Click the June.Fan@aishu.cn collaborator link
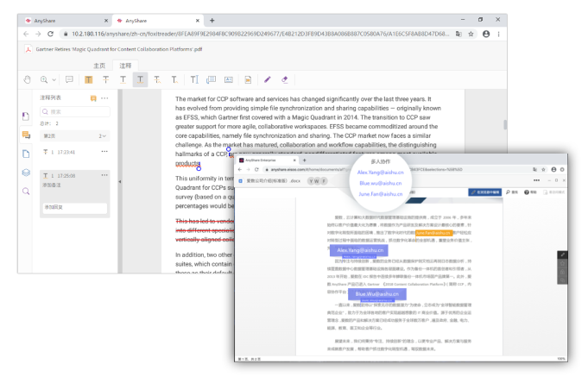This screenshot has width=588, height=377. coord(382,194)
